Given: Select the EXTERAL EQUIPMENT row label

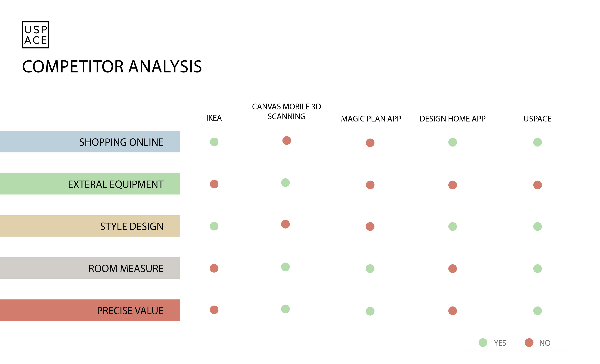Looking at the screenshot, I should point(90,184).
